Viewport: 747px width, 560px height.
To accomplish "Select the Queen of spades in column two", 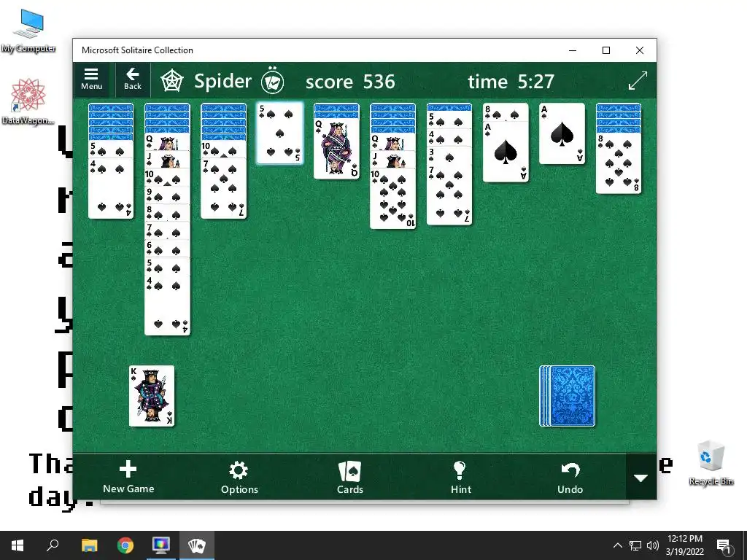I will (x=167, y=141).
